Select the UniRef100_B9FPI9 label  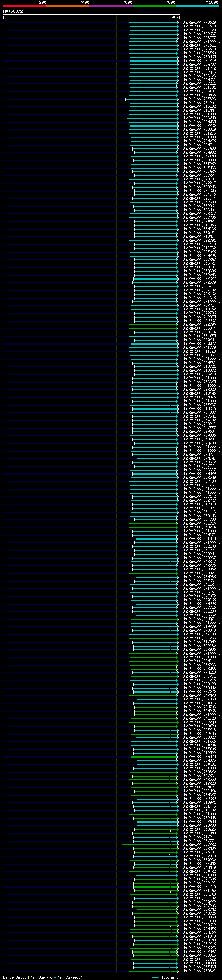199,60
